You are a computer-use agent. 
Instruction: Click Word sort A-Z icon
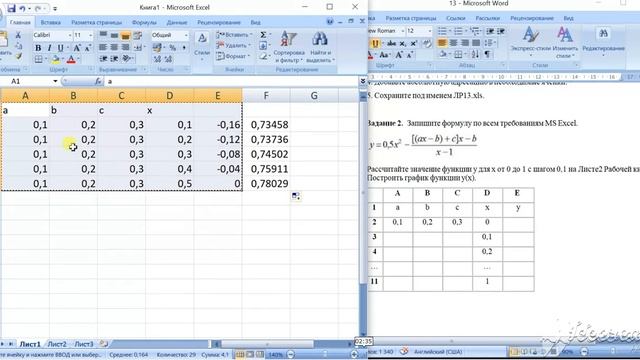click(x=476, y=54)
